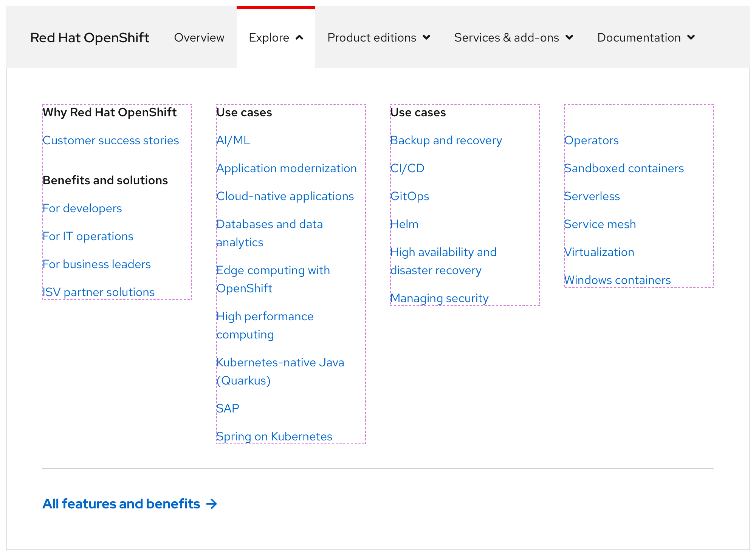Open Edge computing with OpenShift
This screenshot has height=556, width=756.
273,279
